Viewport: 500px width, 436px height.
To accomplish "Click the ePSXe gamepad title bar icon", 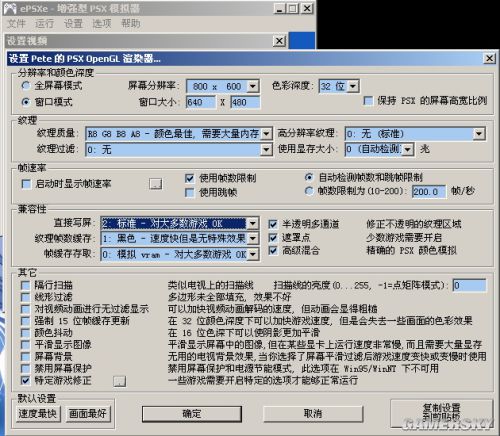I will 10,8.
